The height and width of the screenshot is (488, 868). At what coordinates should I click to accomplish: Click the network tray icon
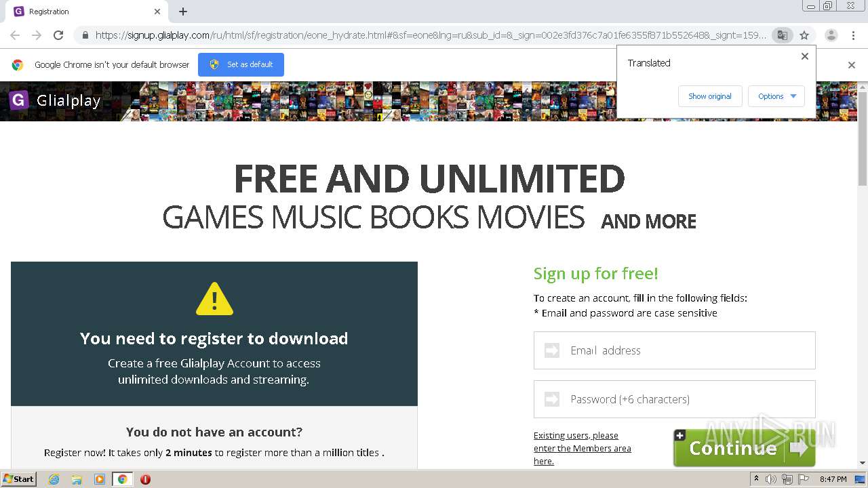point(787,479)
